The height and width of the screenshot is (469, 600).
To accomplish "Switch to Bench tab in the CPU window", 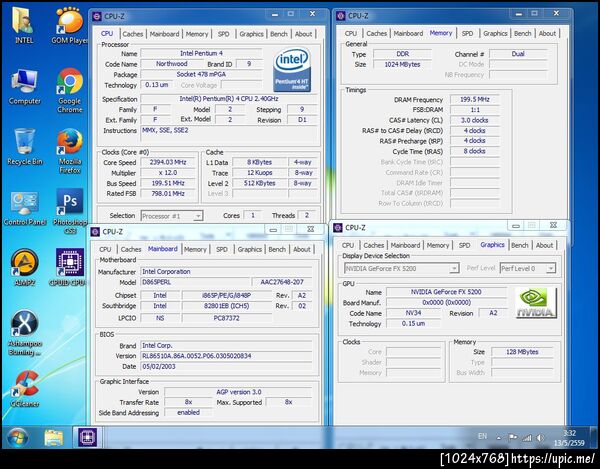I will click(x=279, y=34).
